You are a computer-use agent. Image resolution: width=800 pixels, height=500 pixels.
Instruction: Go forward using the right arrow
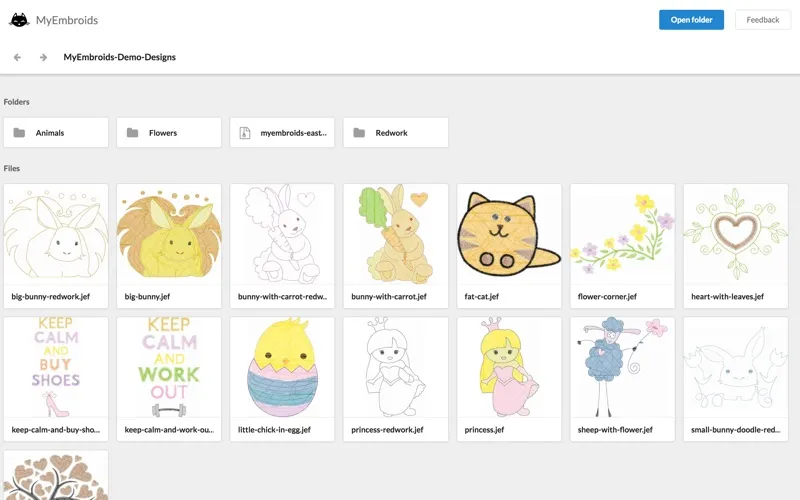click(x=43, y=57)
